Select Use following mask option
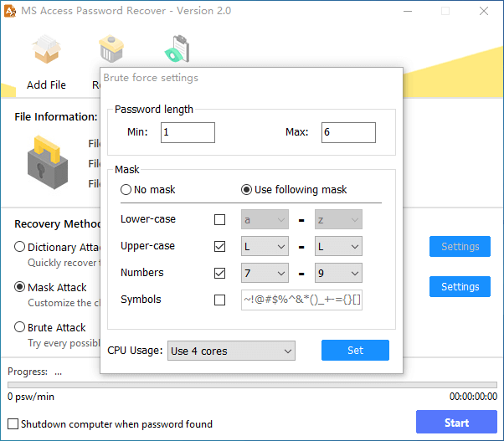 pos(246,189)
